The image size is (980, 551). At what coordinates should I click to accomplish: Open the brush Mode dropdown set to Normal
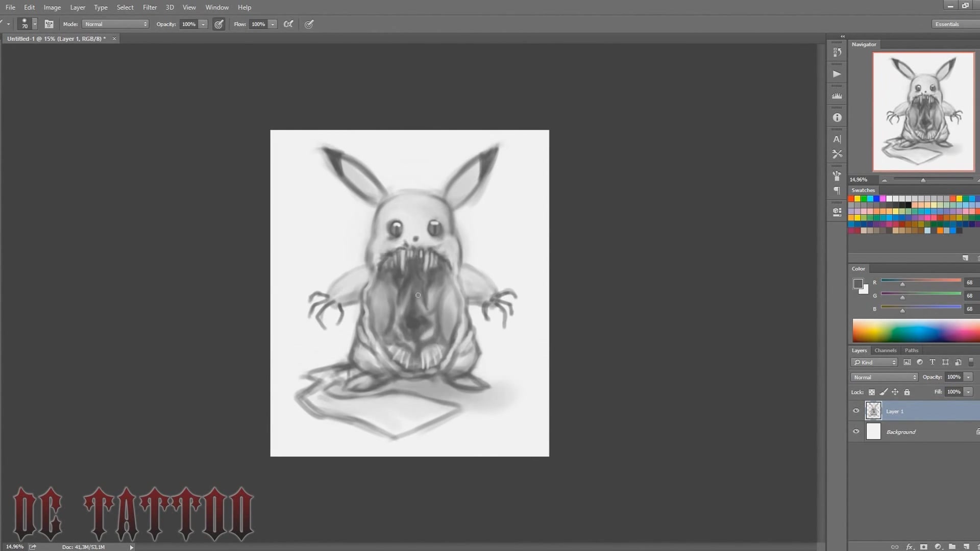(115, 24)
